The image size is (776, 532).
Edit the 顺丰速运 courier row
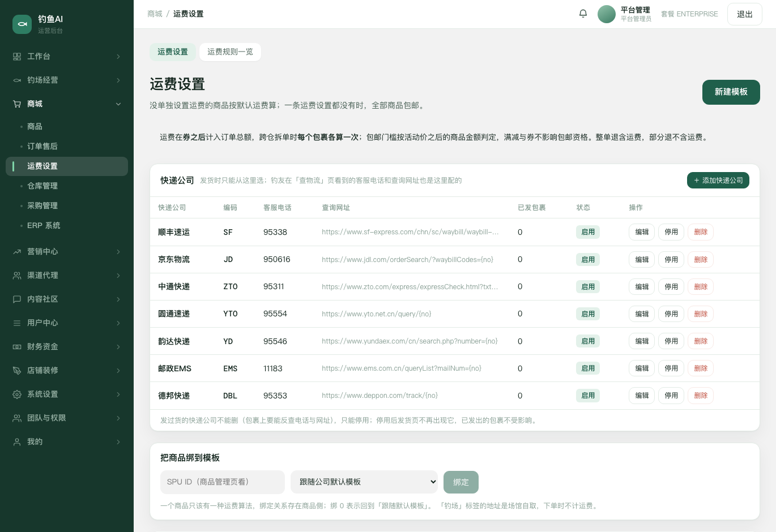coord(642,232)
